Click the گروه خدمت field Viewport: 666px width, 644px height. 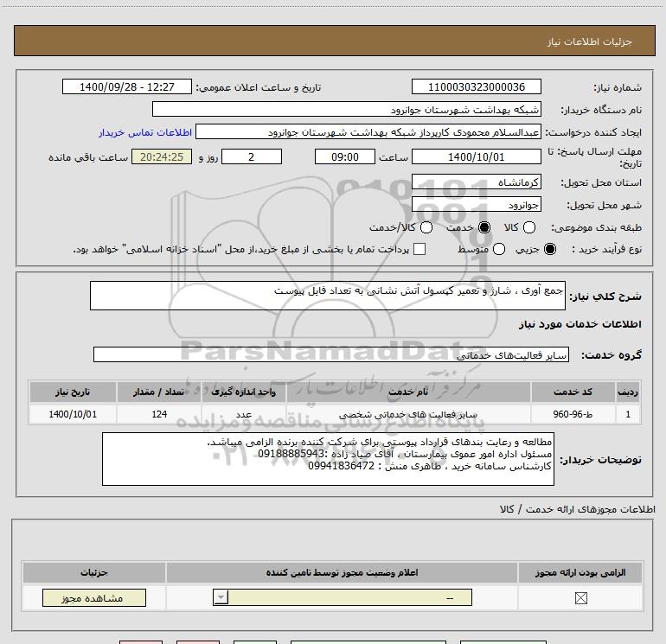point(331,355)
